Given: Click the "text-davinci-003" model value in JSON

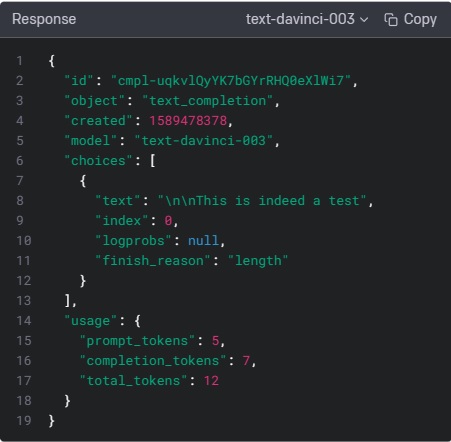Looking at the screenshot, I should click(x=203, y=141).
